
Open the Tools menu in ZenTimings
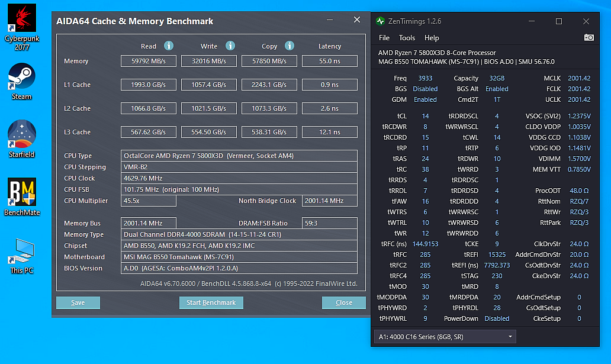coord(407,38)
